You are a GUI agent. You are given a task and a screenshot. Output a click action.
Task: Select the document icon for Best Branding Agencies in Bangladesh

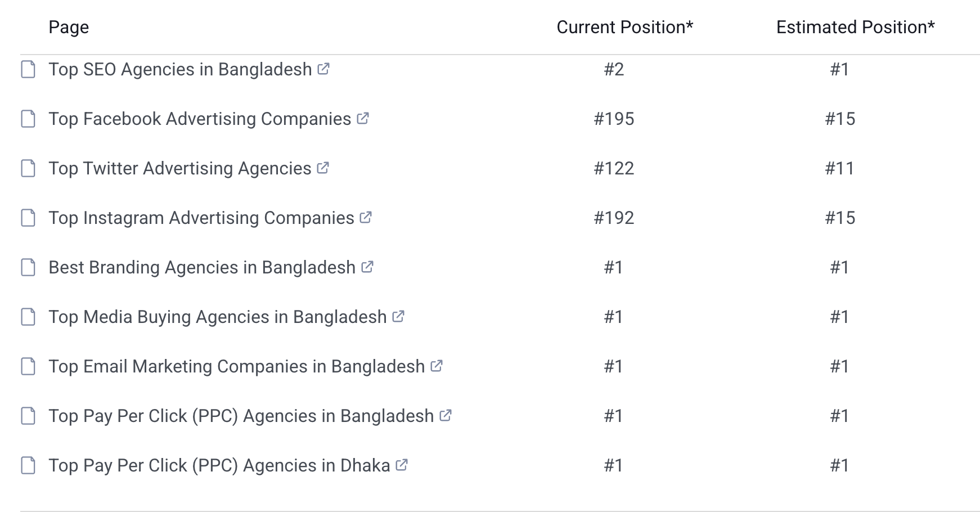pyautogui.click(x=28, y=267)
